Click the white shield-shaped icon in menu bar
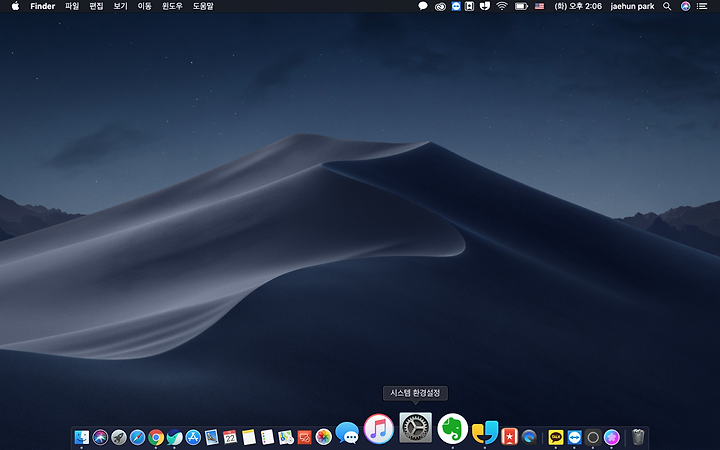Image resolution: width=720 pixels, height=450 pixels. click(x=485, y=6)
